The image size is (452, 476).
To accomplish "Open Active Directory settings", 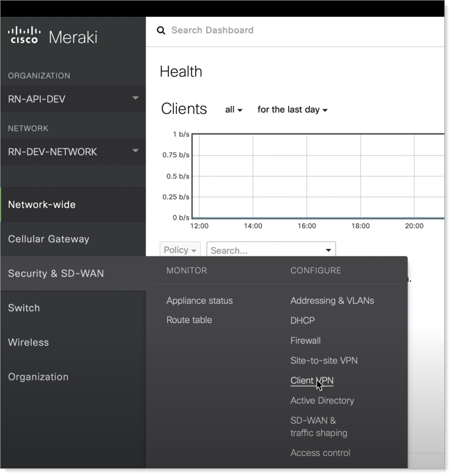I will click(322, 400).
